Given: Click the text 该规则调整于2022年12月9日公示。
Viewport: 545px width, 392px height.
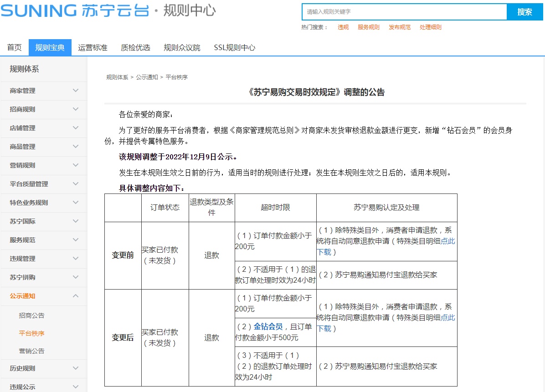Looking at the screenshot, I should 179,157.
